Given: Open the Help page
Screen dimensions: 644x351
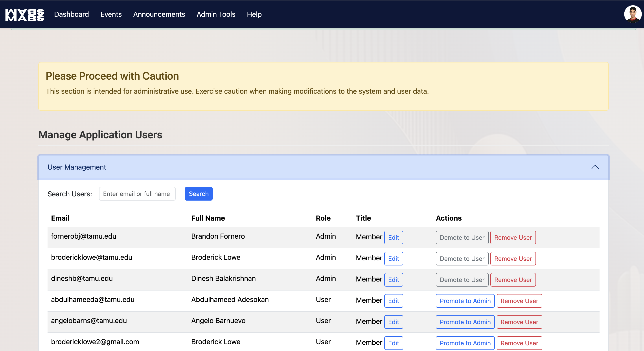Looking at the screenshot, I should (x=254, y=14).
